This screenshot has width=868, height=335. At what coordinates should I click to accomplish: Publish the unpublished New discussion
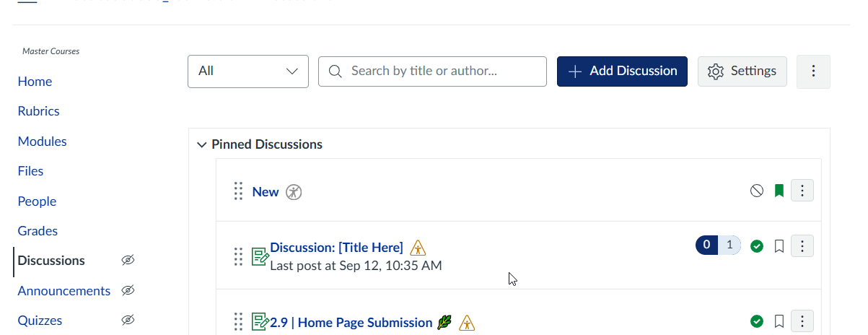[757, 191]
